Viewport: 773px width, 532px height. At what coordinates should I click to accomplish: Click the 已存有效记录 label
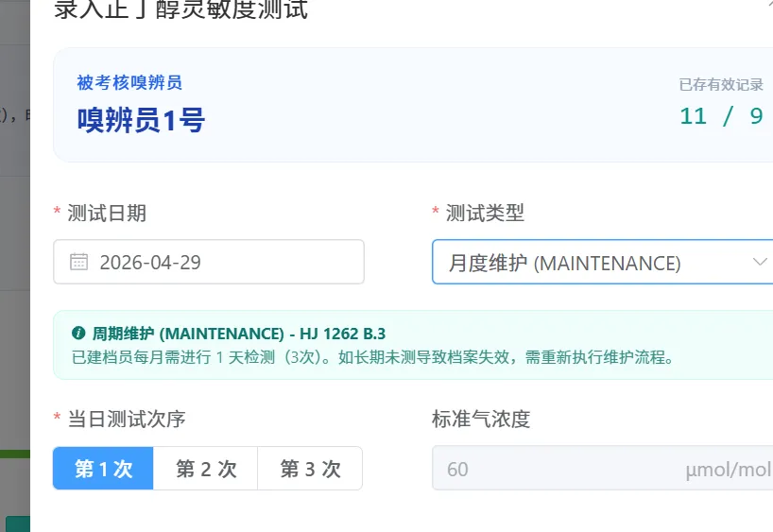tap(721, 84)
